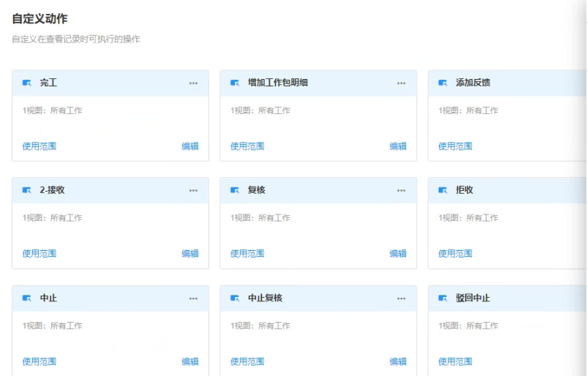Click the action icon beside 拒收

(x=442, y=191)
